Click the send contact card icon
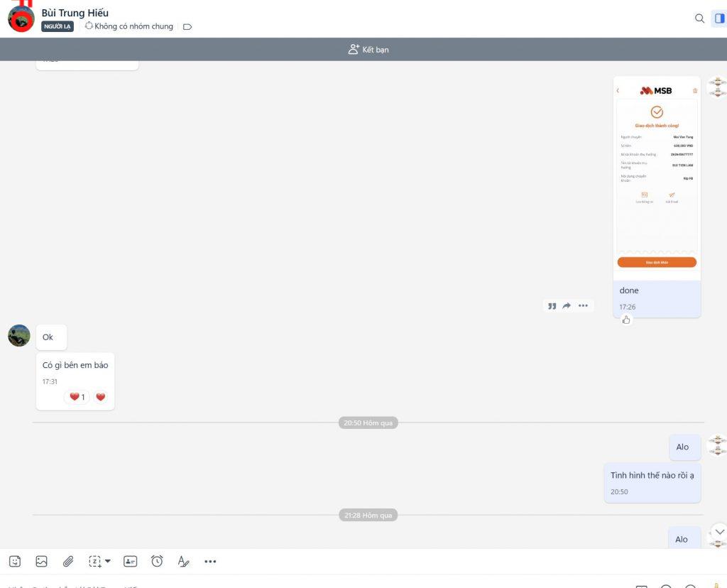 (x=130, y=561)
